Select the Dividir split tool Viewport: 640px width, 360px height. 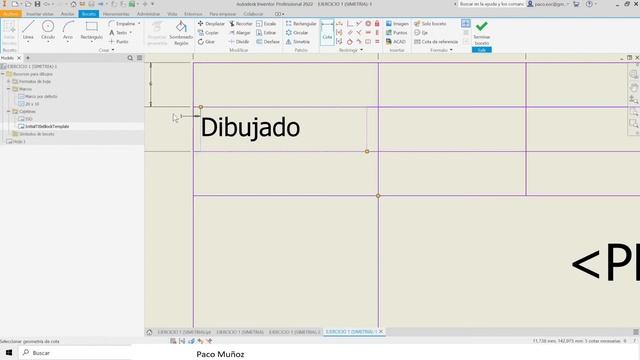click(239, 42)
